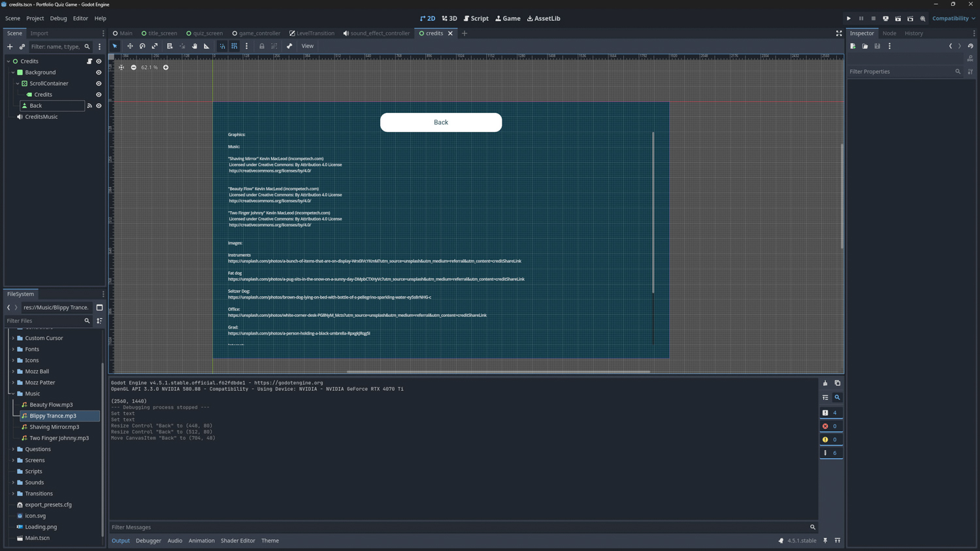Toggle error messages filter in the output panel
The width and height of the screenshot is (980, 551).
[x=830, y=426]
